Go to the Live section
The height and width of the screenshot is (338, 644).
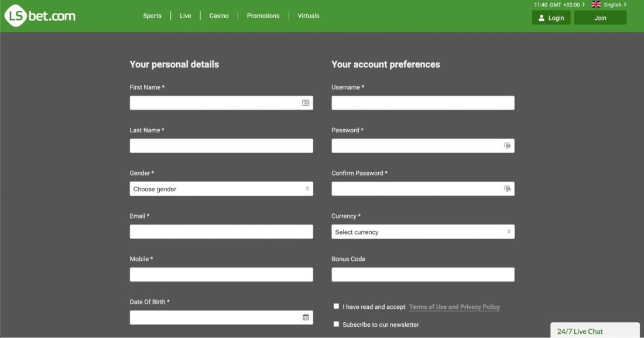click(185, 16)
